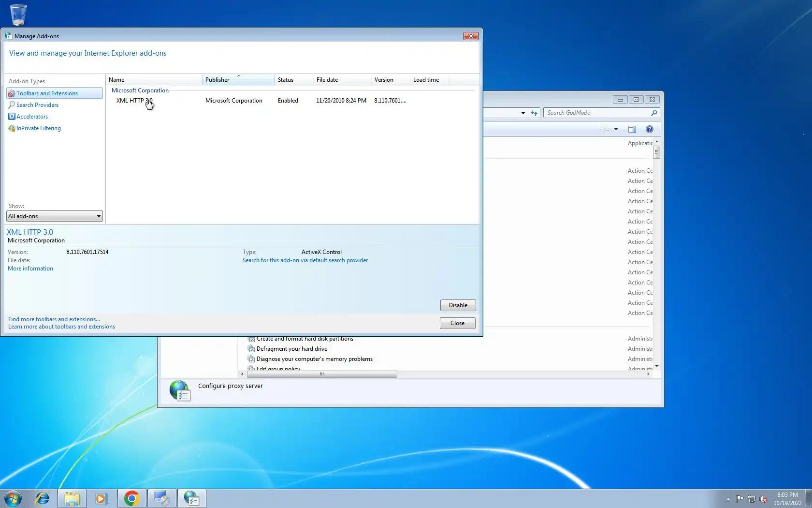
Task: Click the red X on Manage Add-ons
Action: coord(471,36)
